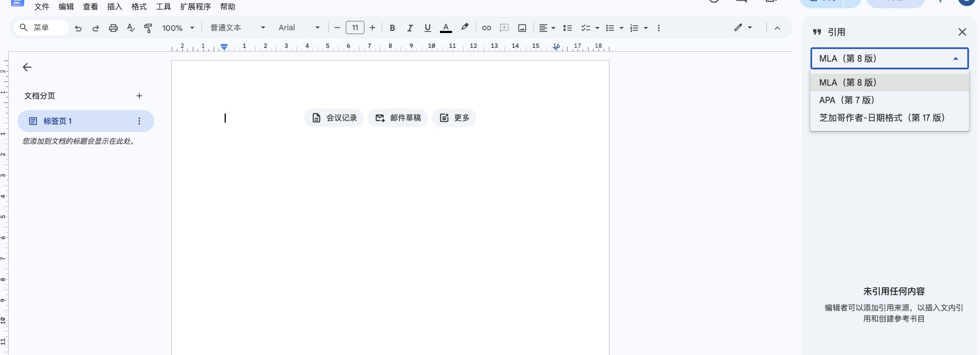The image size is (980, 355).
Task: Open the 帮助 menu
Action: point(227,7)
